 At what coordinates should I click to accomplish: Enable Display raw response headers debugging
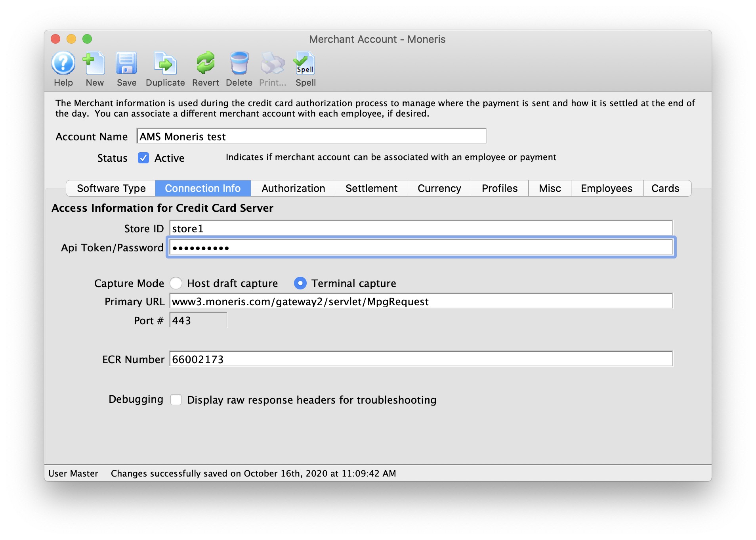(x=176, y=400)
